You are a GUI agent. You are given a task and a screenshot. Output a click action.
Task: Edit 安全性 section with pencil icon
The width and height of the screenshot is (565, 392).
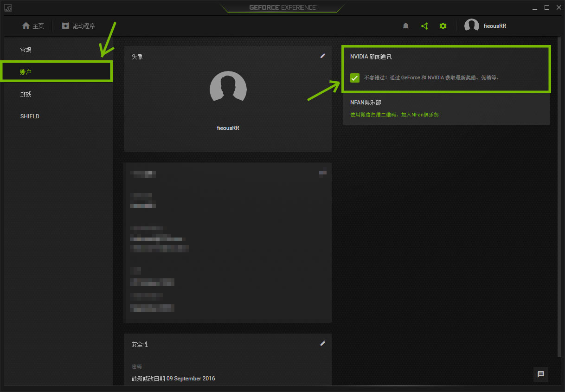coord(323,343)
